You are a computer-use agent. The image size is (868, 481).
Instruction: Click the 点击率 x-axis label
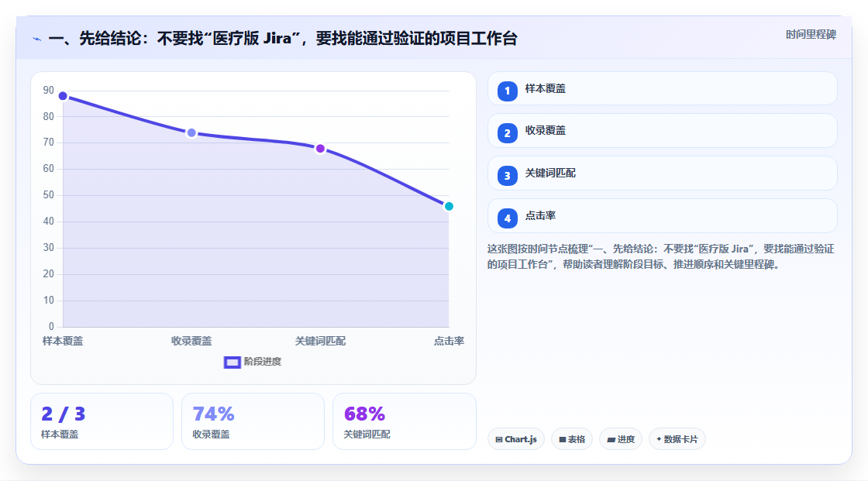click(x=449, y=341)
